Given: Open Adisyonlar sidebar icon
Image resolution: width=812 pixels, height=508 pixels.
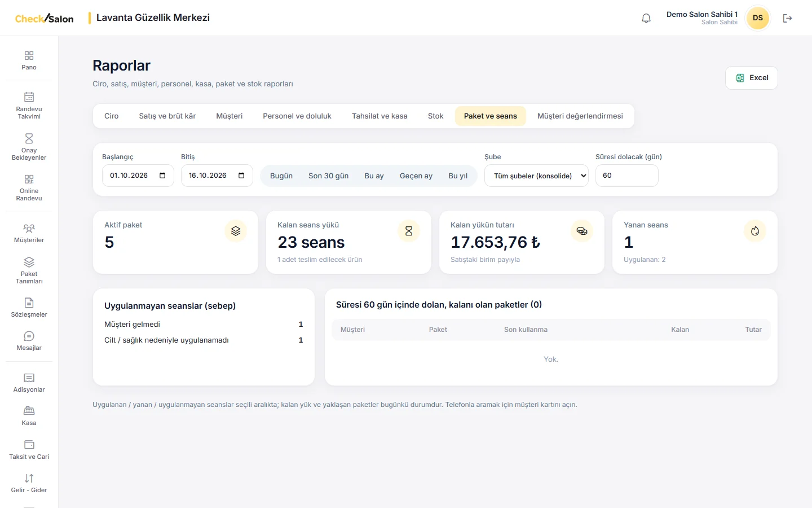Looking at the screenshot, I should tap(29, 378).
